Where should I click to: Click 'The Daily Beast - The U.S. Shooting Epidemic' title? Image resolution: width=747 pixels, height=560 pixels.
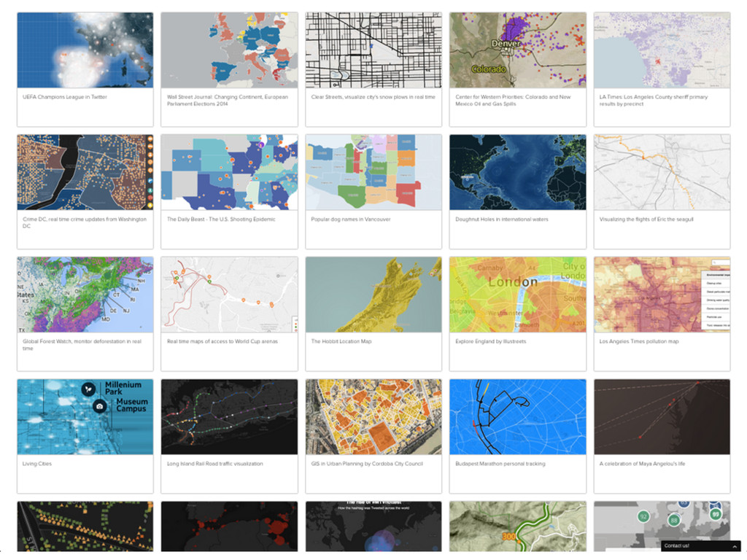221,219
